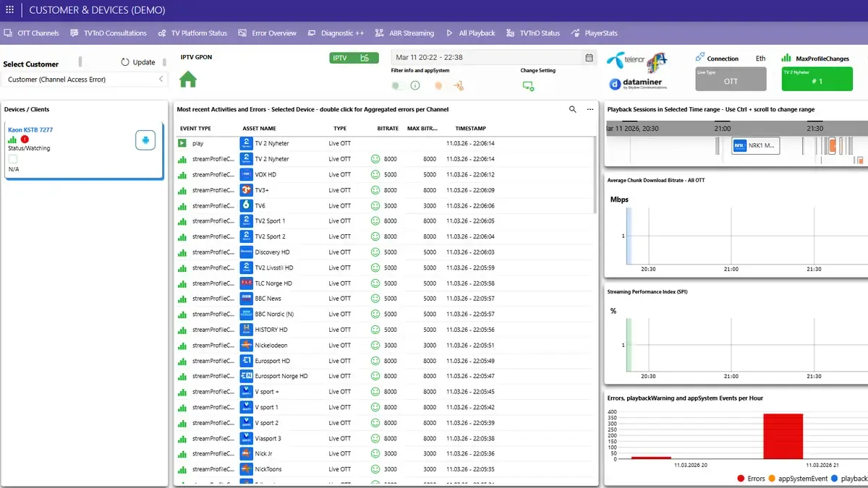Open the app launcher grid icon
This screenshot has height=488, width=868.
pos(9,10)
